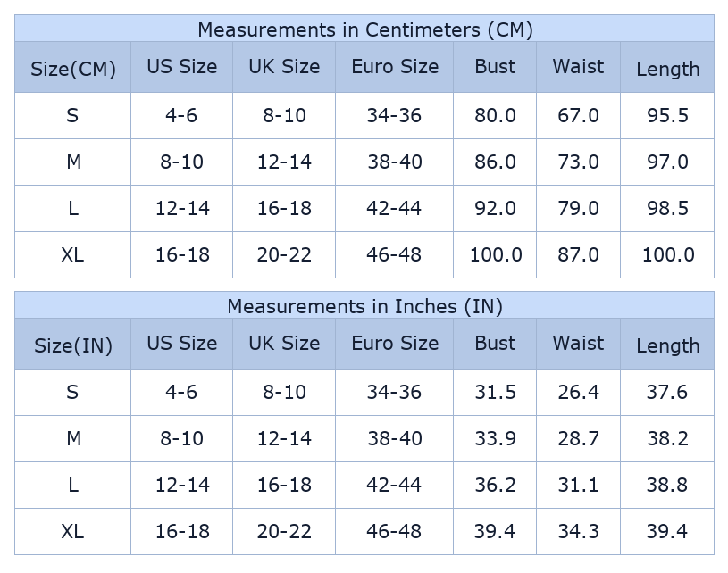Select the 'Size(CM)' column header
Screen dimensions: 728x573
(73, 69)
